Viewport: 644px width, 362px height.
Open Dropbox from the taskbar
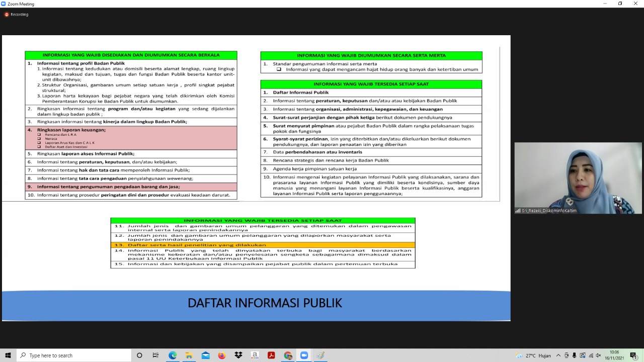(238, 355)
